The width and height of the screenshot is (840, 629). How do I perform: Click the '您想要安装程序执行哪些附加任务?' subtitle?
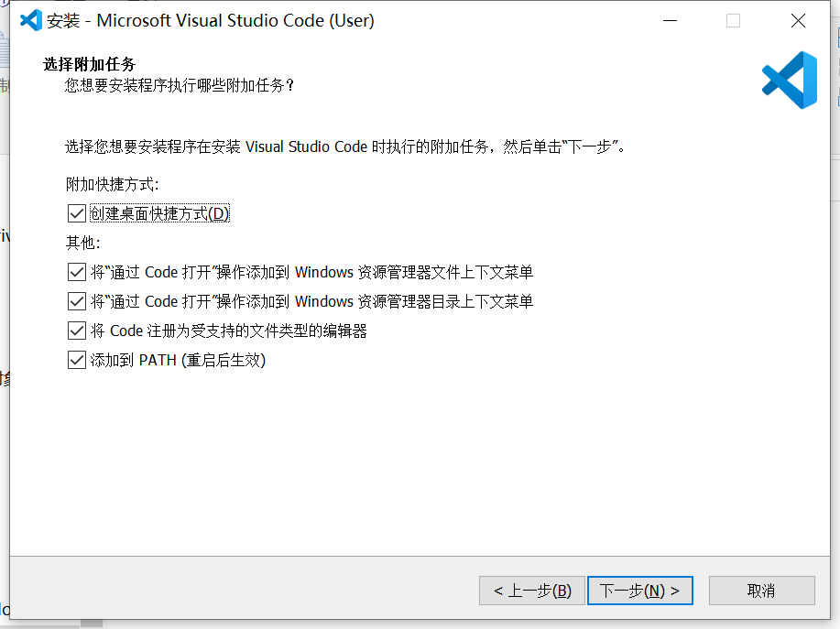coord(180,85)
